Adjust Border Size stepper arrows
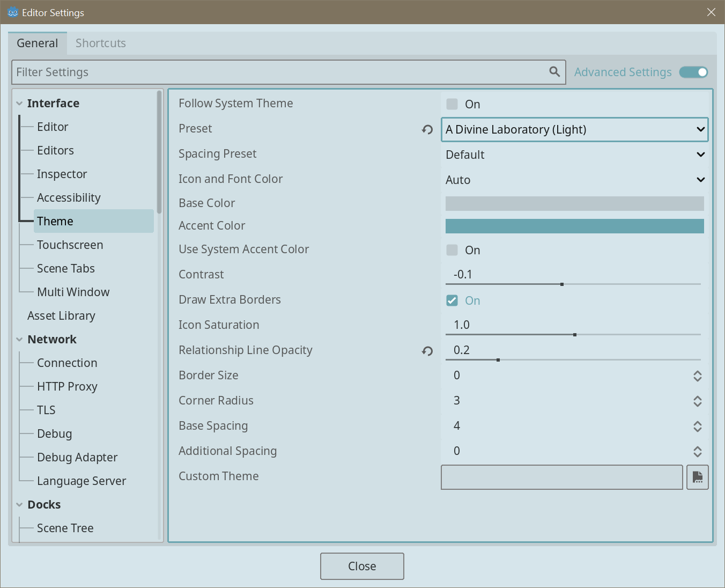Image resolution: width=725 pixels, height=588 pixels. point(698,376)
